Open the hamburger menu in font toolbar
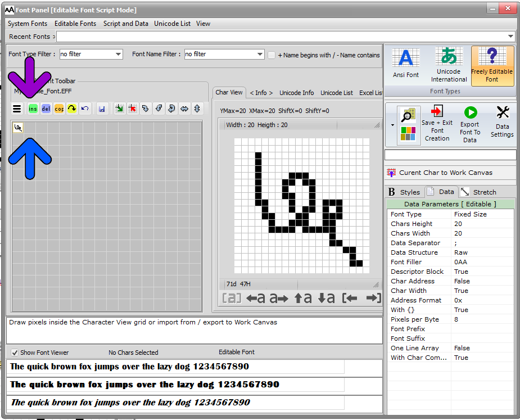The image size is (520, 420). pyautogui.click(x=17, y=109)
